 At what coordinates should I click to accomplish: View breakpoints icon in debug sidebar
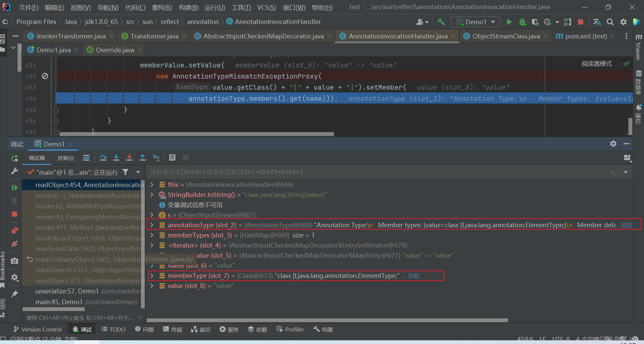click(x=14, y=231)
